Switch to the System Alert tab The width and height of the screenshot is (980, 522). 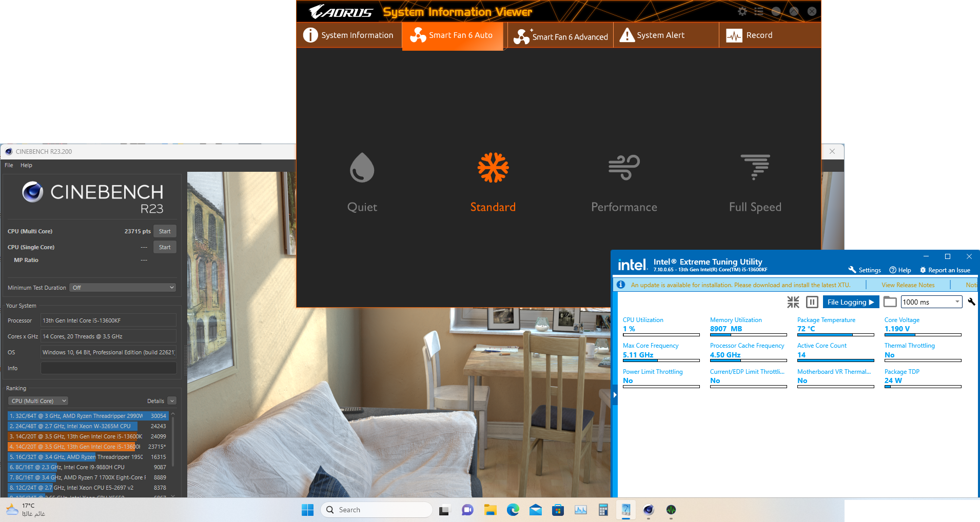[653, 35]
